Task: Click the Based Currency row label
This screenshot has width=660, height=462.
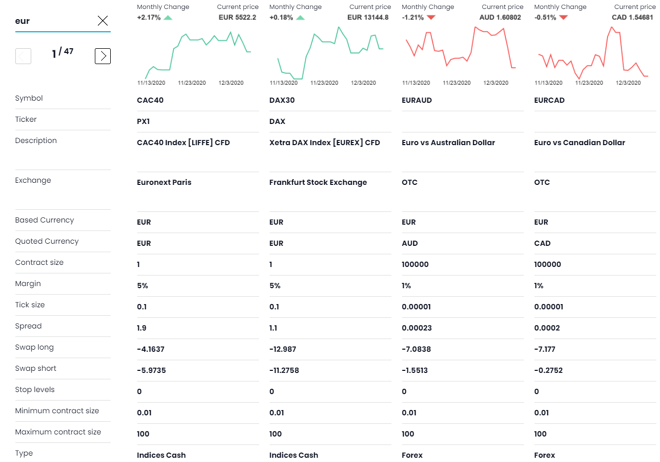Action: click(x=45, y=220)
